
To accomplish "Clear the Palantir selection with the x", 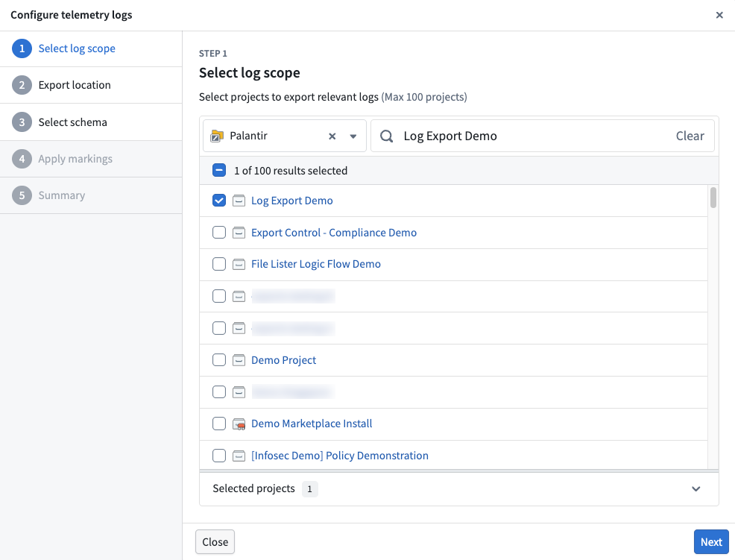I will (x=332, y=136).
